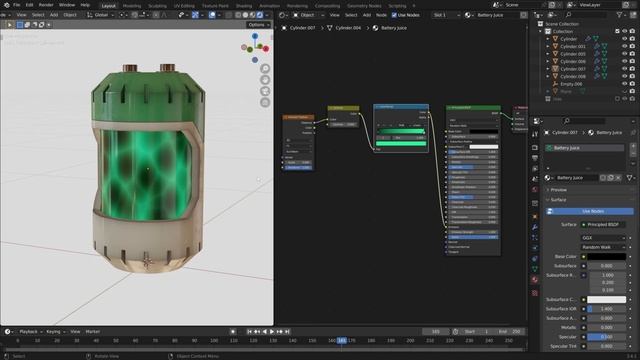Image resolution: width=640 pixels, height=360 pixels.
Task: Jump to the timeline end frame button
Action: tap(287, 332)
